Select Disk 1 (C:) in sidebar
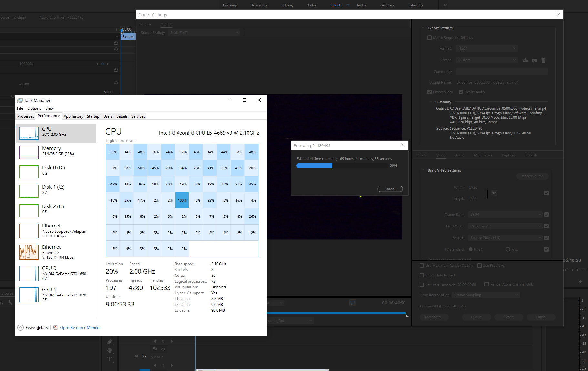Screen dimensions: 588x371 click(x=56, y=191)
